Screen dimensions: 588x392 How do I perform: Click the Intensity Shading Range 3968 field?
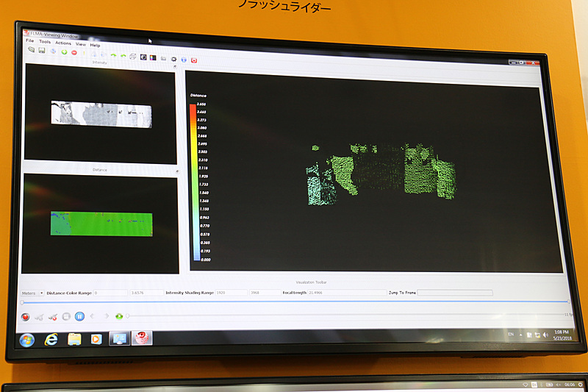(x=265, y=293)
